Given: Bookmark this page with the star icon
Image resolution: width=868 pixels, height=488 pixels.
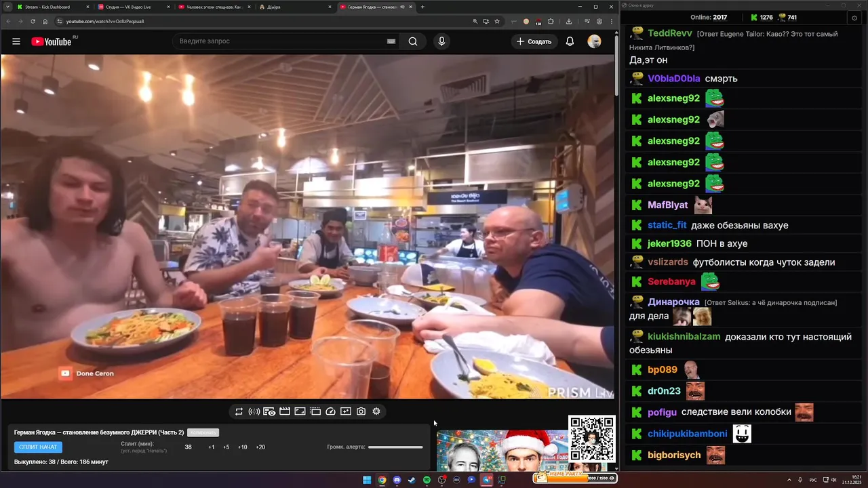Looking at the screenshot, I should tap(497, 21).
